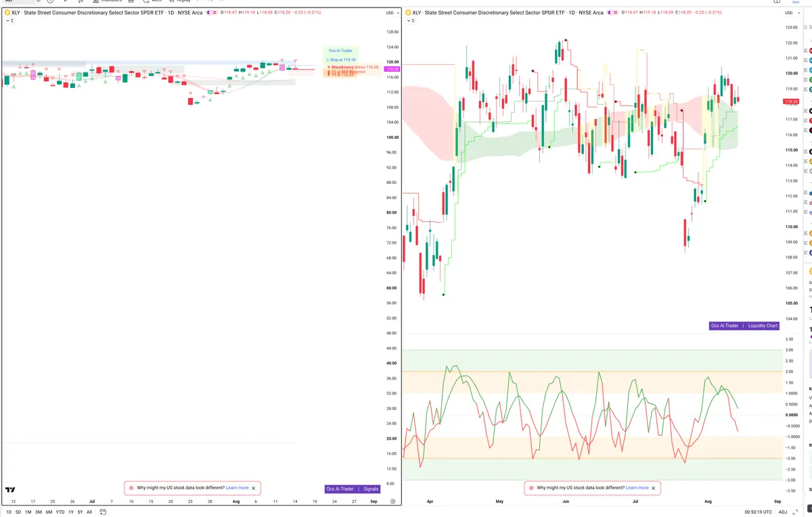The image size is (812, 517).
Task: Click the Ocs Ai Trader label box in left chart
Action: click(341, 51)
